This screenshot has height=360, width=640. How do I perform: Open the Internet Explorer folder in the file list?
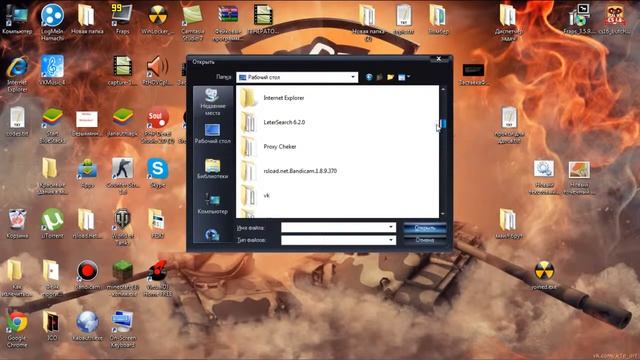[x=284, y=98]
